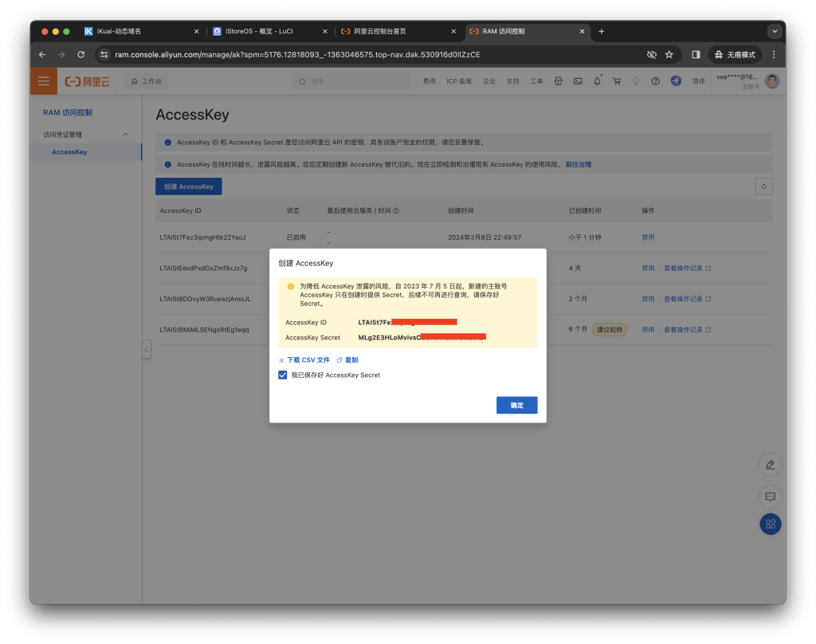Click 禁用 for the 4 天 old key

648,268
